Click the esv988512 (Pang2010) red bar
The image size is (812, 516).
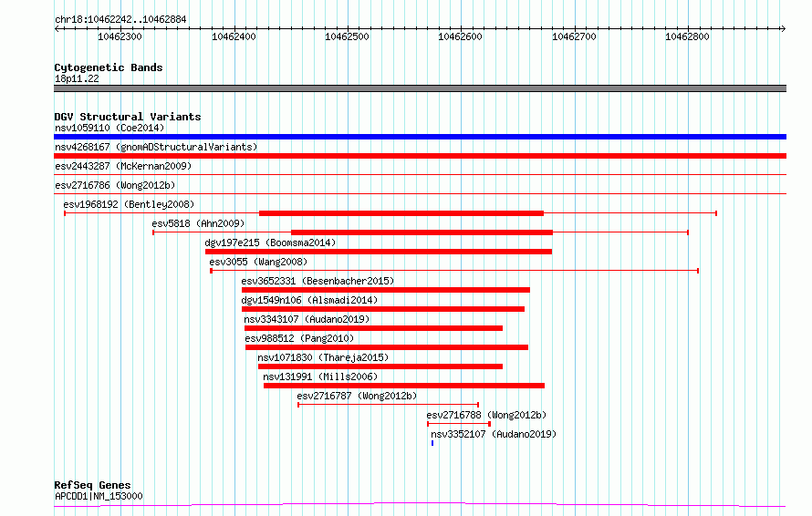point(387,347)
